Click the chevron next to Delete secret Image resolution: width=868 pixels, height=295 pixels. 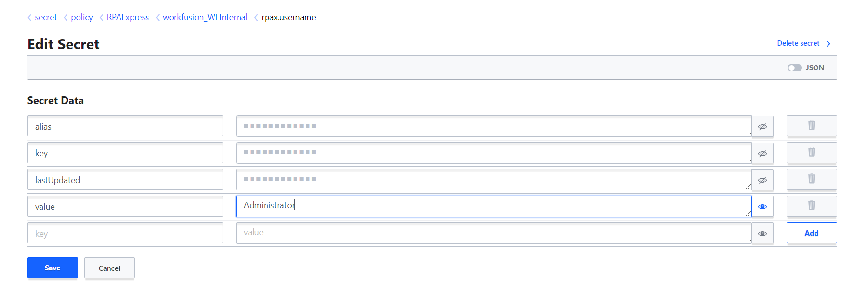tap(828, 44)
